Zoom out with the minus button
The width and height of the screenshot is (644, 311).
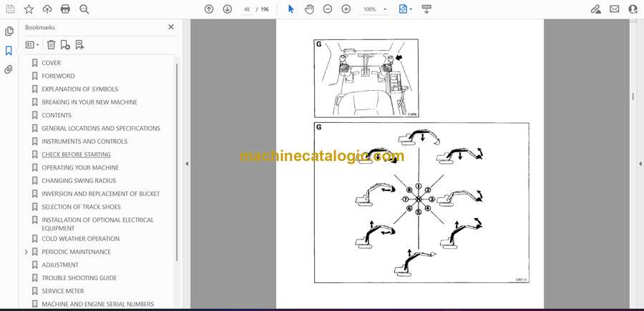(x=327, y=9)
